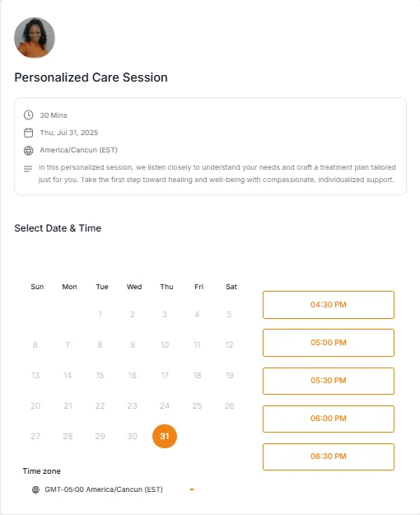The width and height of the screenshot is (420, 515).
Task: Book the 06:00 PM time slot
Action: [x=329, y=419]
